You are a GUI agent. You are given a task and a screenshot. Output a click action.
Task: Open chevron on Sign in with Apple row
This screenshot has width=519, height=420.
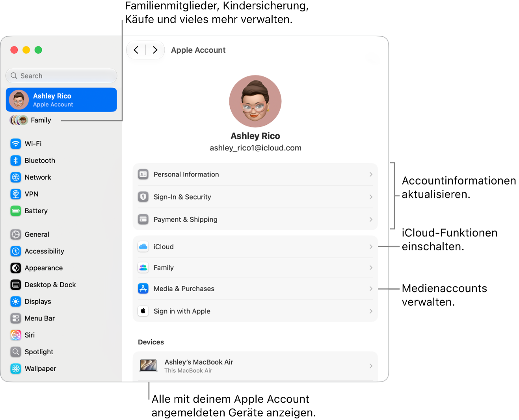(371, 311)
